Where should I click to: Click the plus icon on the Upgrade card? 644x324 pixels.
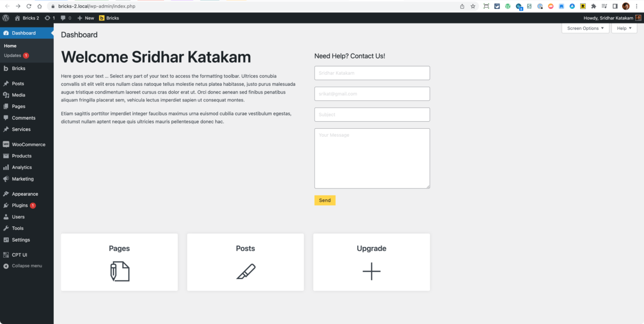point(371,271)
